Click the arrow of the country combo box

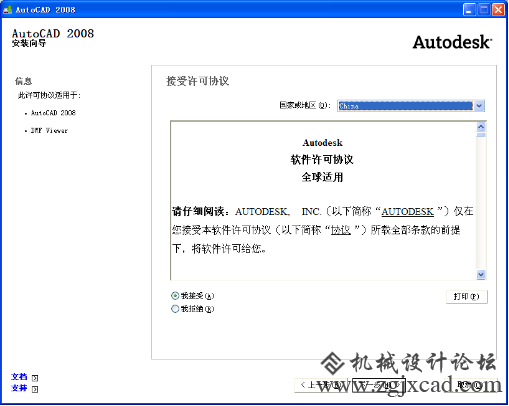point(479,106)
